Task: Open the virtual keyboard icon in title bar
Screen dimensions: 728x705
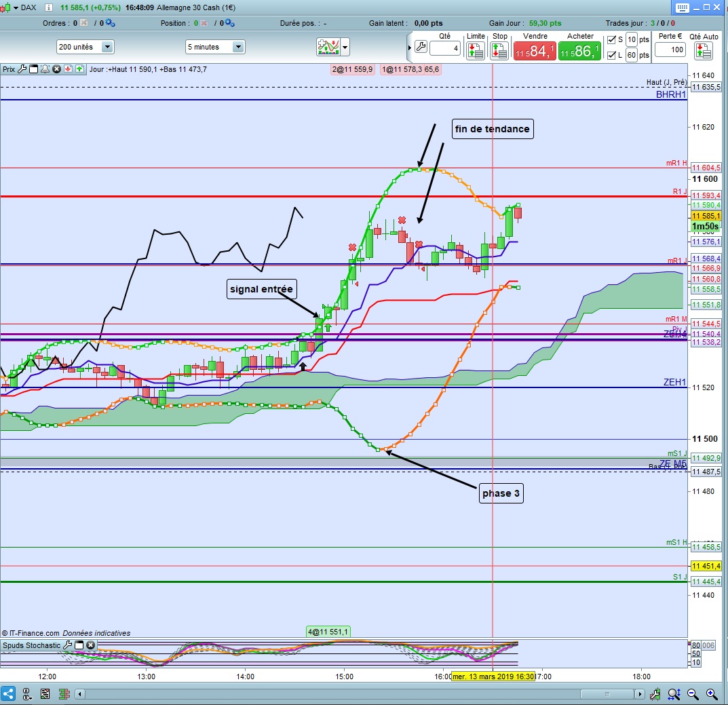Action: point(682,7)
